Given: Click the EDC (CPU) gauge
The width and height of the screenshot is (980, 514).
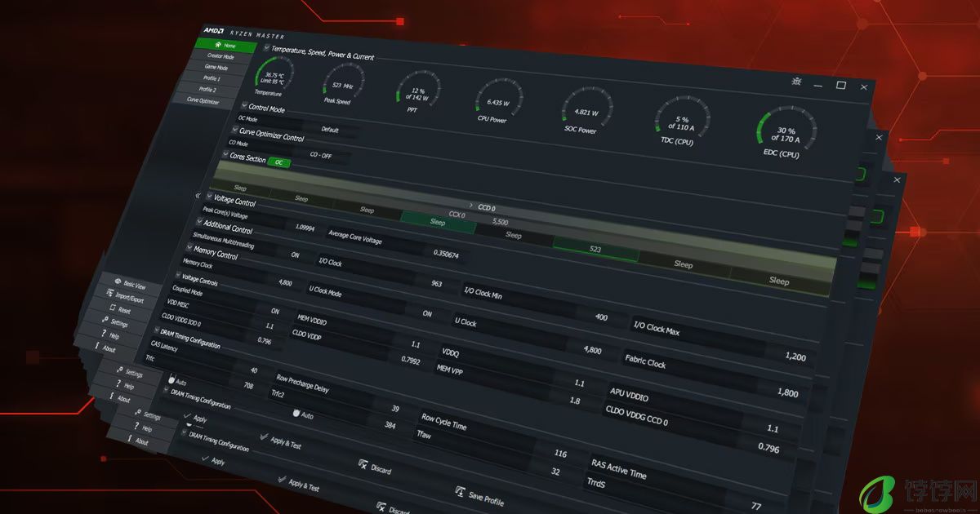Looking at the screenshot, I should click(x=785, y=131).
